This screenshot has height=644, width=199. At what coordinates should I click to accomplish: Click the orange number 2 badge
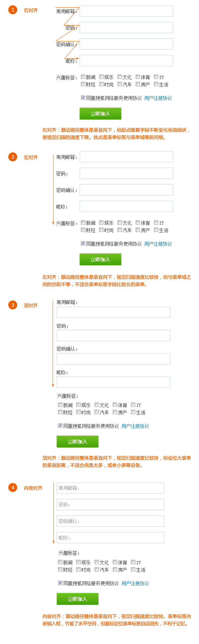(13, 157)
